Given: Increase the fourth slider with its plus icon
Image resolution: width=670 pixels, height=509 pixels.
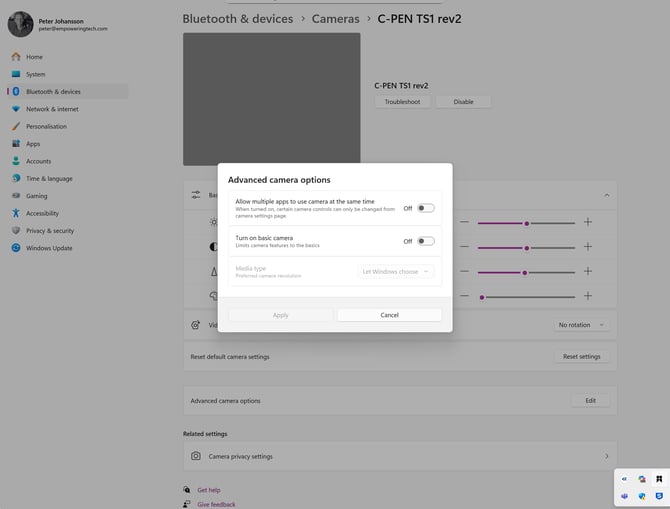Looking at the screenshot, I should pyautogui.click(x=588, y=296).
